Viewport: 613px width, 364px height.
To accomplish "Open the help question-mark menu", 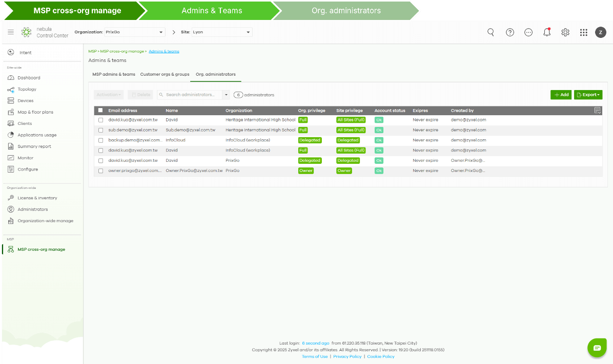I will tap(509, 32).
